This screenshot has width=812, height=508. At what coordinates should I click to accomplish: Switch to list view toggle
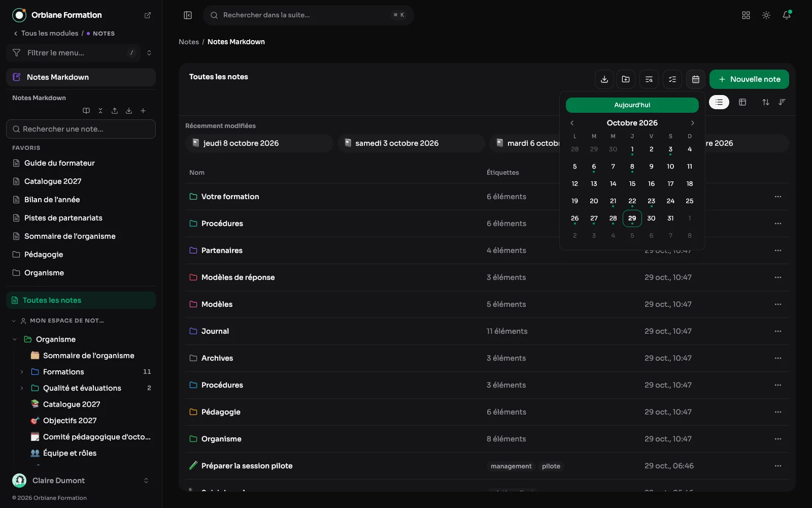click(719, 102)
